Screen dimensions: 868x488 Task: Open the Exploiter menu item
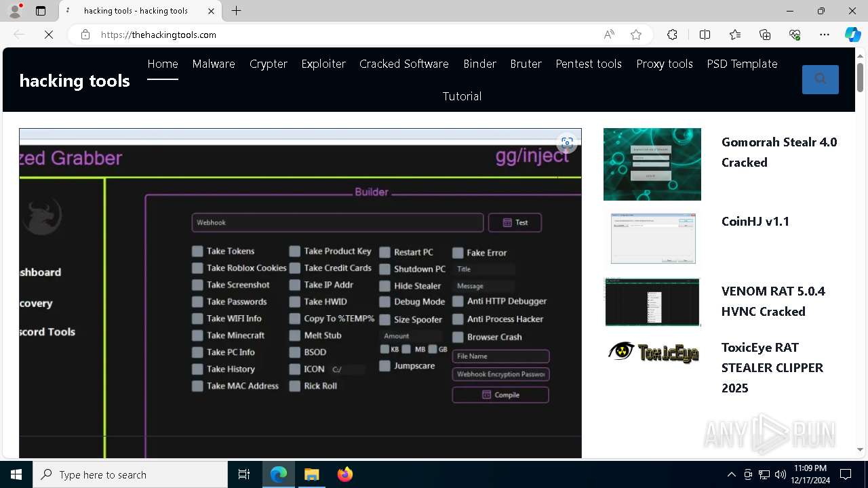click(323, 64)
